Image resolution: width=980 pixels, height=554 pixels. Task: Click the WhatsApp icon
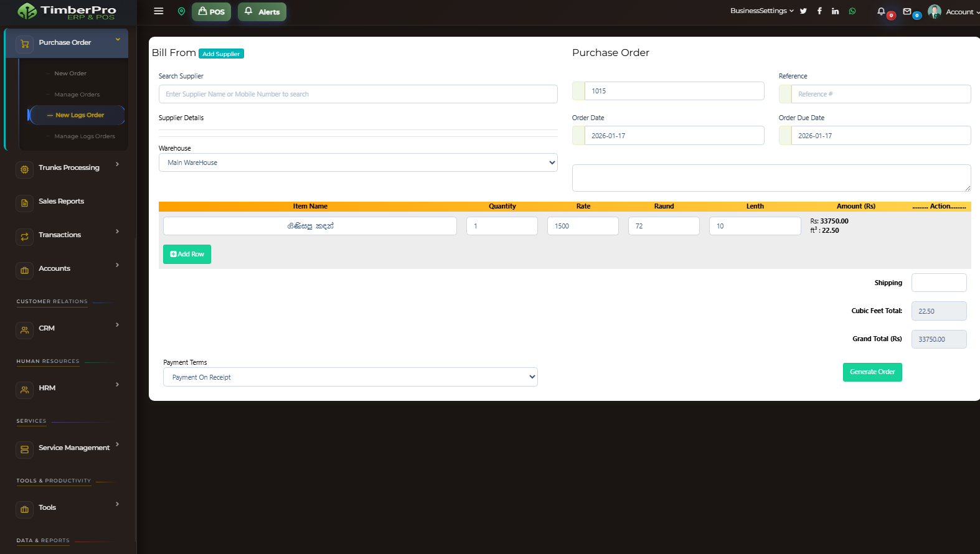(852, 11)
